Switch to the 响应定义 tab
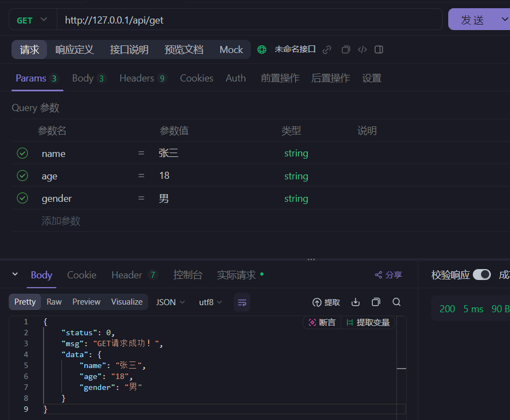Image resolution: width=510 pixels, height=420 pixels. (74, 49)
